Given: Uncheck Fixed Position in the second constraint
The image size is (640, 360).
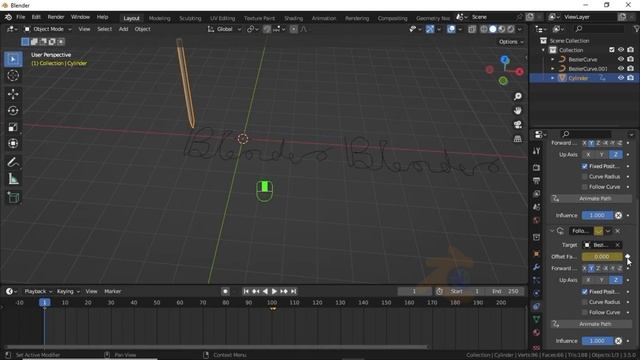Looking at the screenshot, I should [x=584, y=292].
